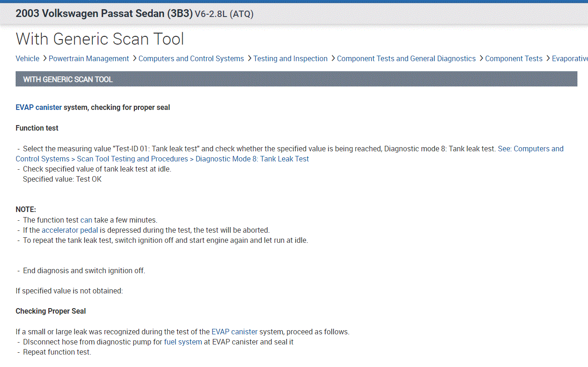This screenshot has height=367, width=588.
Task: Click the 2003 Volkswagen Passat Sedan vehicle title
Action: 104,13
